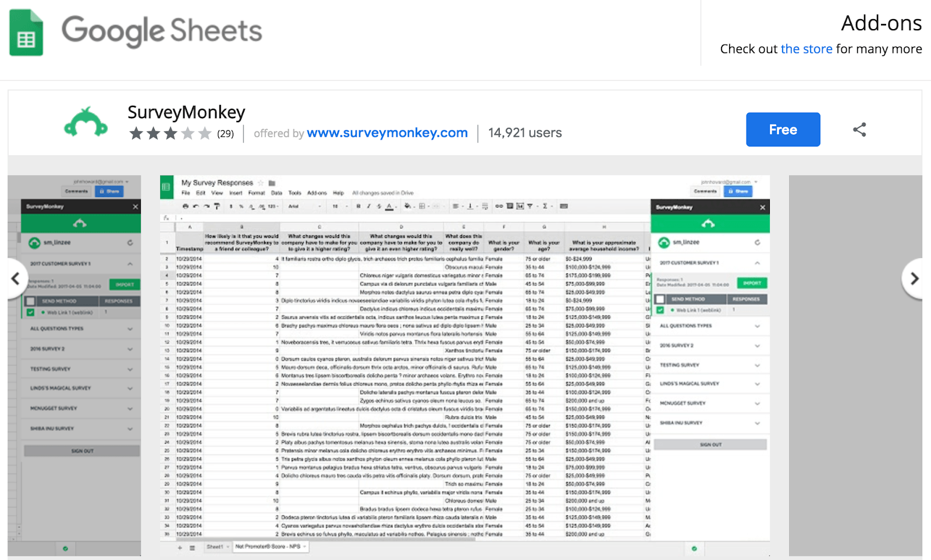This screenshot has height=560, width=931.
Task: Click Filter icon in center preview toolbar
Action: 530,206
